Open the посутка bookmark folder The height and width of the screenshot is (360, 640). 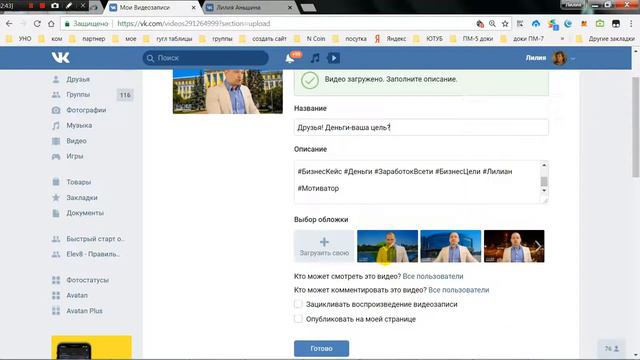[x=350, y=39]
